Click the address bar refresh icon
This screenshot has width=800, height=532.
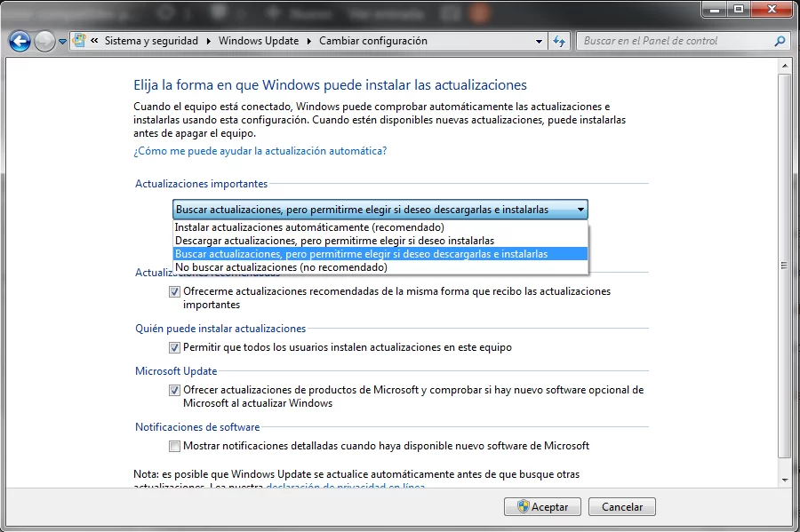coord(559,41)
